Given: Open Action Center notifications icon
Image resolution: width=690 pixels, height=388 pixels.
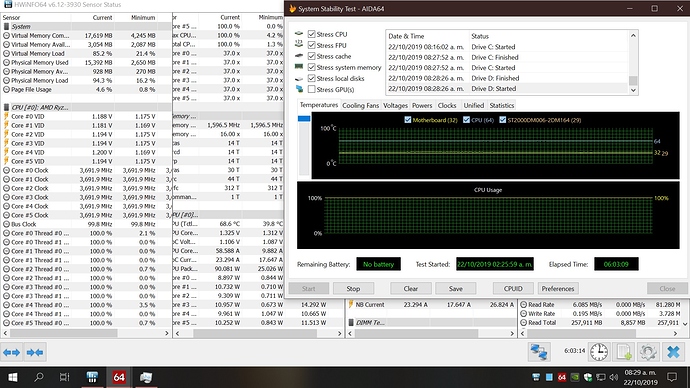Looking at the screenshot, I should point(672,377).
